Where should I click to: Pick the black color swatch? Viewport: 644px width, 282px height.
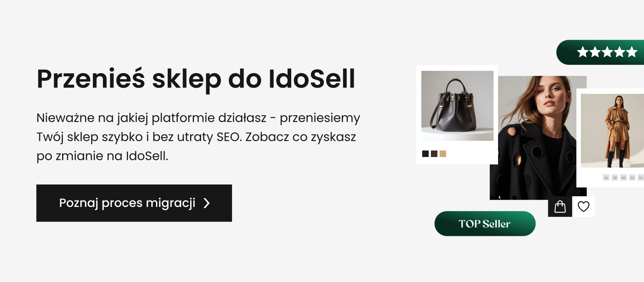(x=426, y=154)
